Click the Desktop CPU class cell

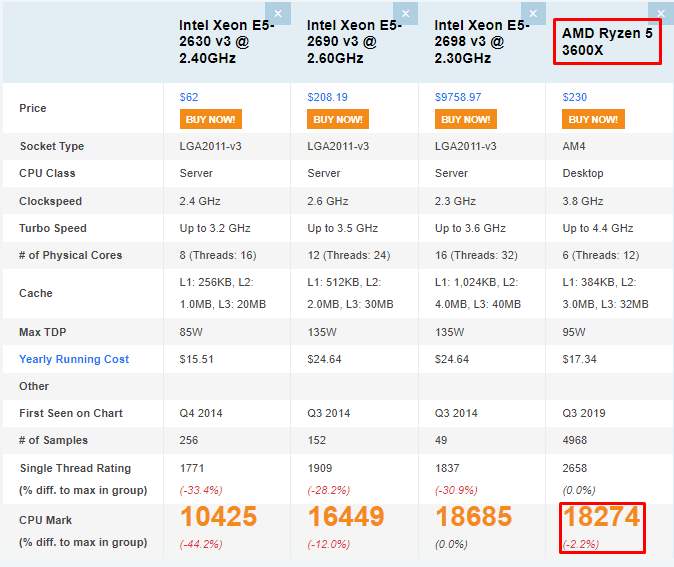[x=583, y=173]
